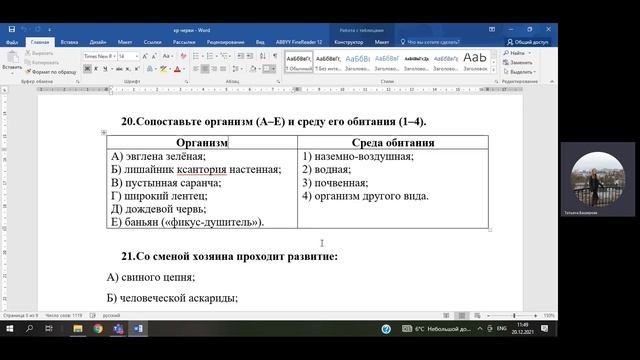Open Change Case (Aa) dropdown
Screen dimensions: 640x360
(x=168, y=56)
